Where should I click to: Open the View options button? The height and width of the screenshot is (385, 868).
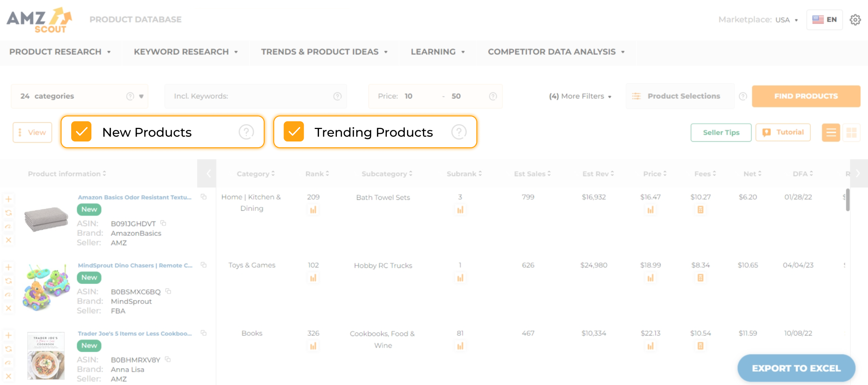(32, 132)
